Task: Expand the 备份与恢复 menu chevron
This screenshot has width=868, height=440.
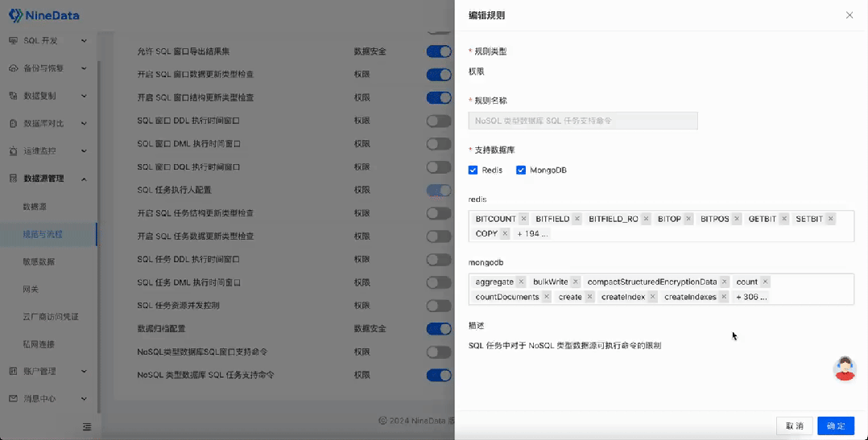Action: point(84,68)
